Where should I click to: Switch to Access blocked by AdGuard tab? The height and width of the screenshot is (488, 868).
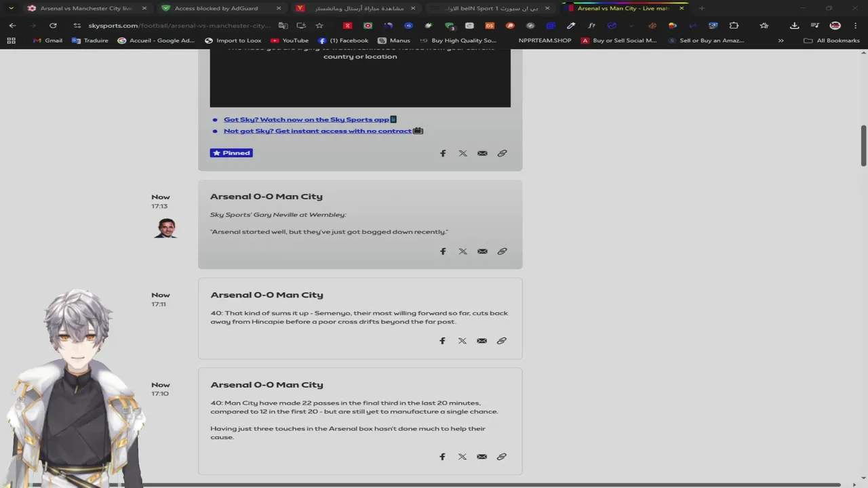coord(220,8)
